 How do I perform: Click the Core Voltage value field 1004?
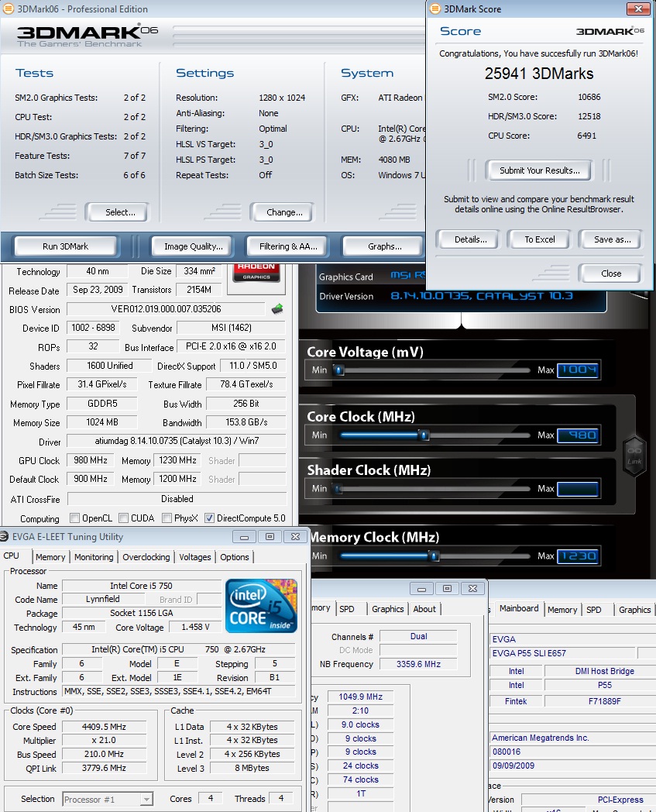(x=579, y=370)
